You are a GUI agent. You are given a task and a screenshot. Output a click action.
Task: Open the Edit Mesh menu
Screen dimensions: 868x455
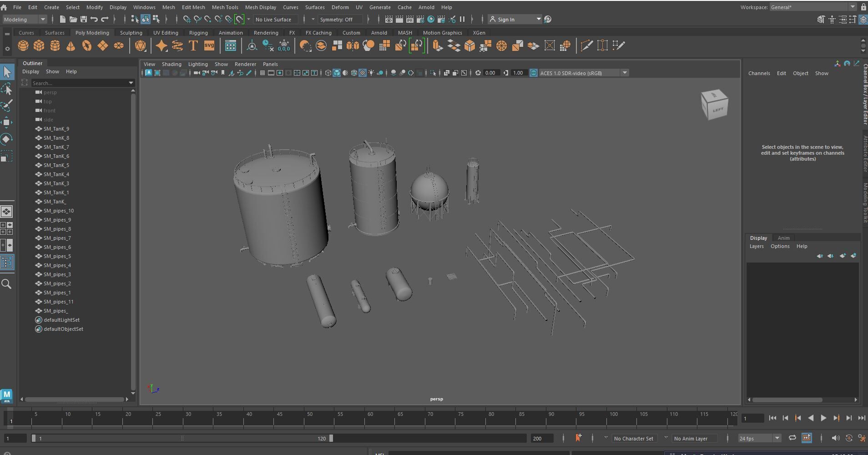pos(193,7)
